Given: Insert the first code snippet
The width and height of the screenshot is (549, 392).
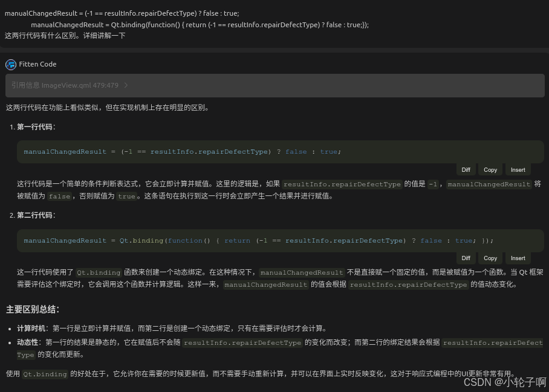Looking at the screenshot, I should [518, 169].
